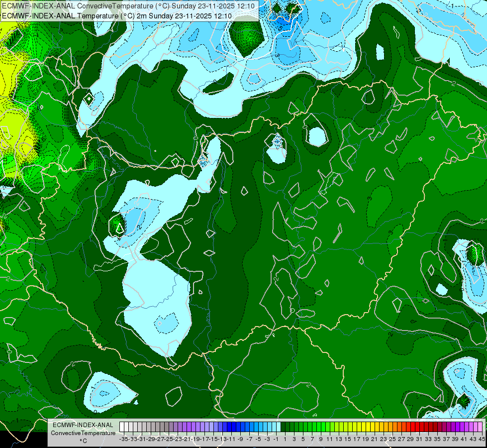Pick the pale cyan swatch above the -1 label
This screenshot has width=487, height=448.
(279, 427)
